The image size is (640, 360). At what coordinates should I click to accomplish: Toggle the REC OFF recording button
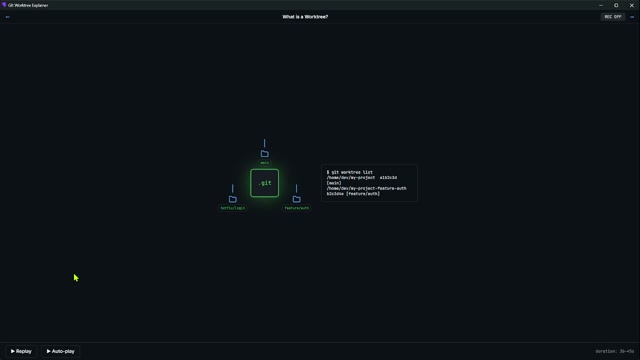coord(613,17)
